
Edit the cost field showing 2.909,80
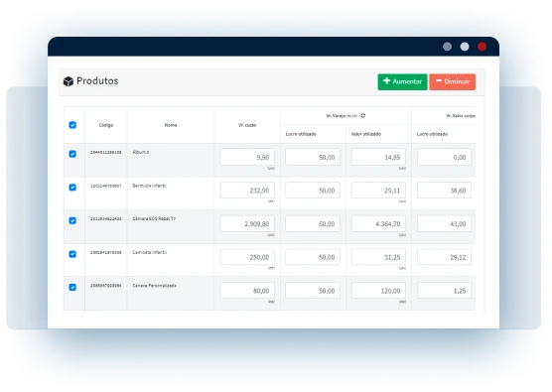coord(247,224)
